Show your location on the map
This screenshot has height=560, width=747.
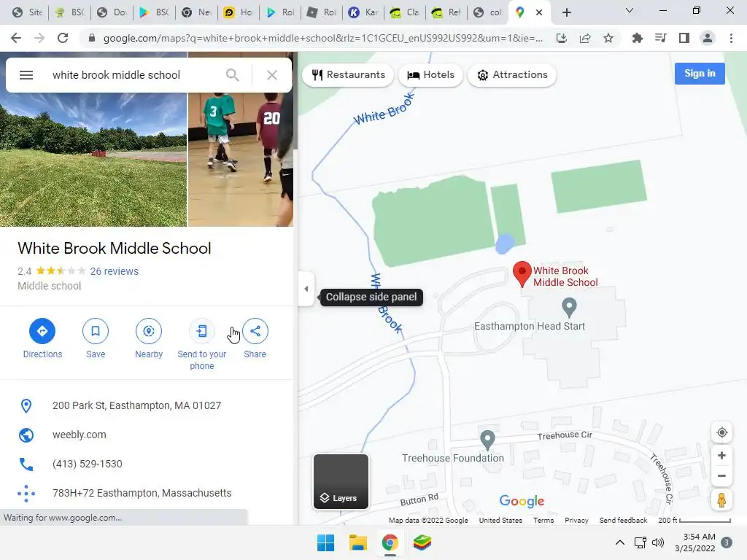[721, 432]
